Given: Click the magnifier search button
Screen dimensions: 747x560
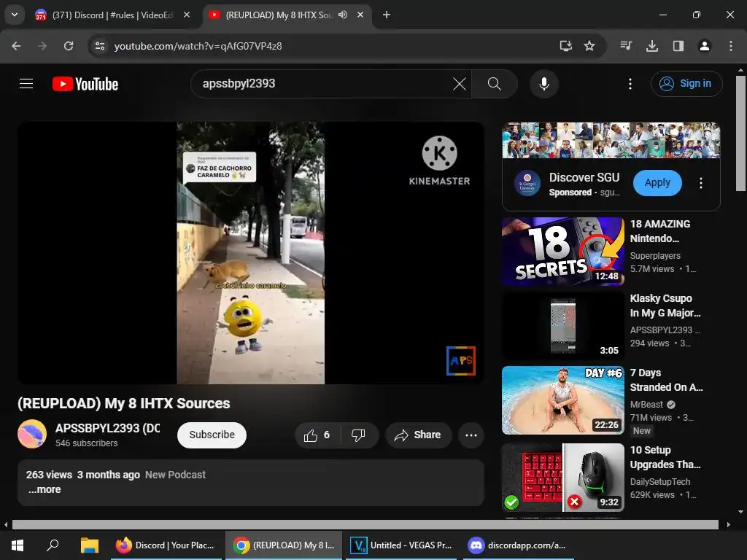Looking at the screenshot, I should (495, 84).
